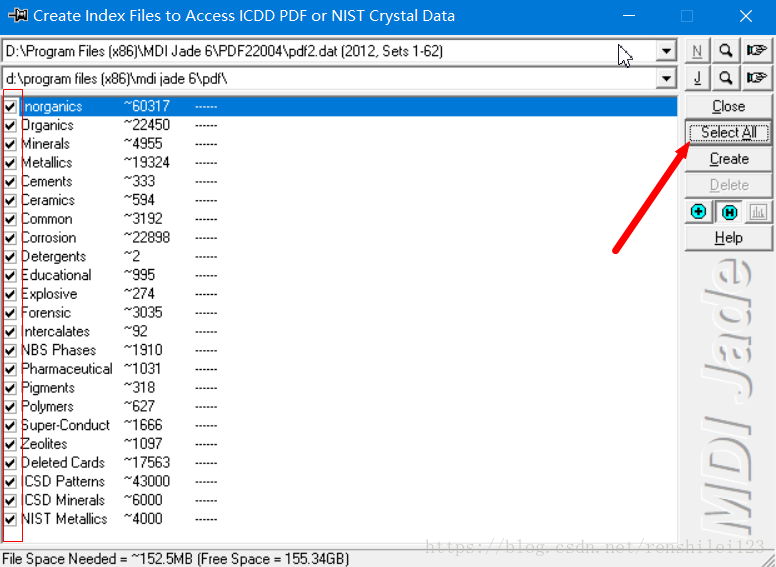Image resolution: width=776 pixels, height=567 pixels.
Task: Click the J button beside the Jade folder path
Action: tap(697, 78)
